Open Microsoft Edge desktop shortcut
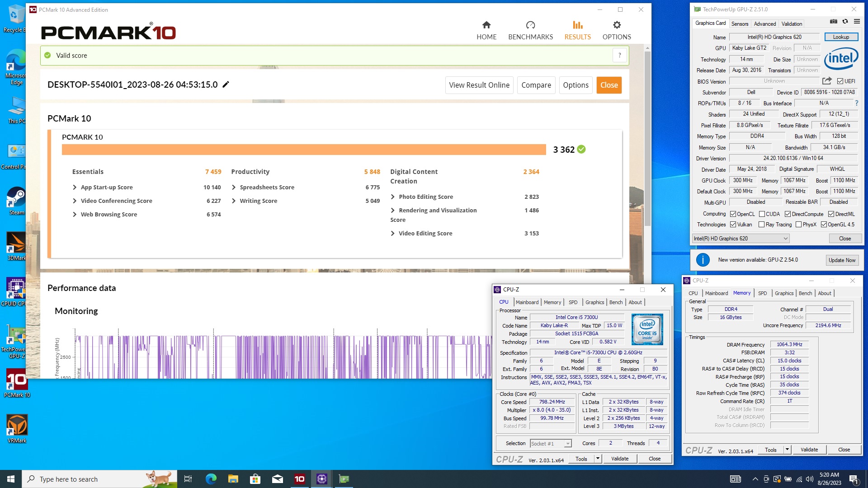The width and height of the screenshot is (868, 488). click(x=16, y=67)
